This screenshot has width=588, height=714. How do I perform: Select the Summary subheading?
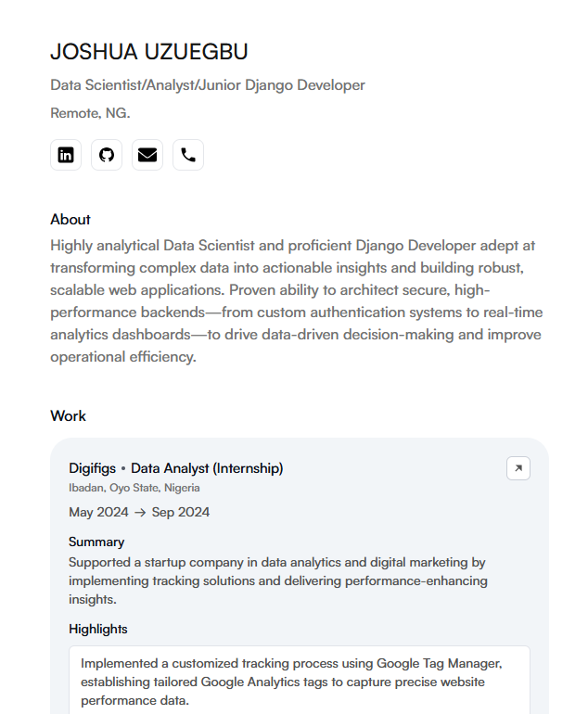tap(96, 542)
